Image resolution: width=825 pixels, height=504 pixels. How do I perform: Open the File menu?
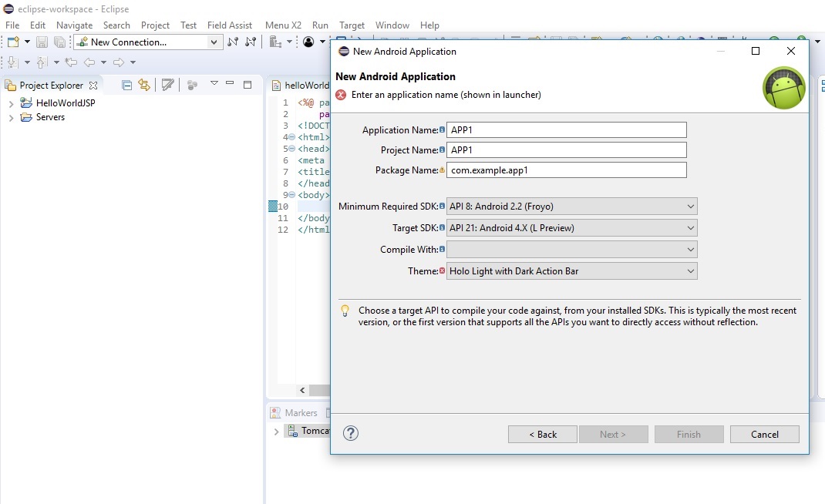point(12,25)
